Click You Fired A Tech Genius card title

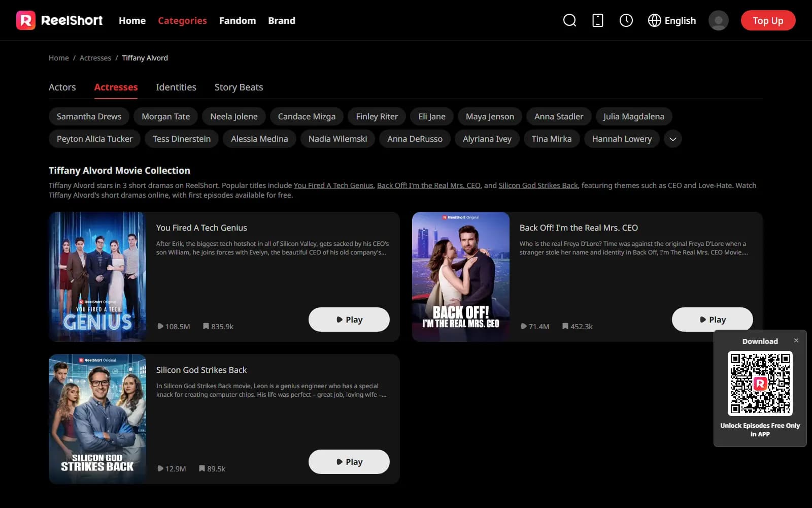[201, 228]
